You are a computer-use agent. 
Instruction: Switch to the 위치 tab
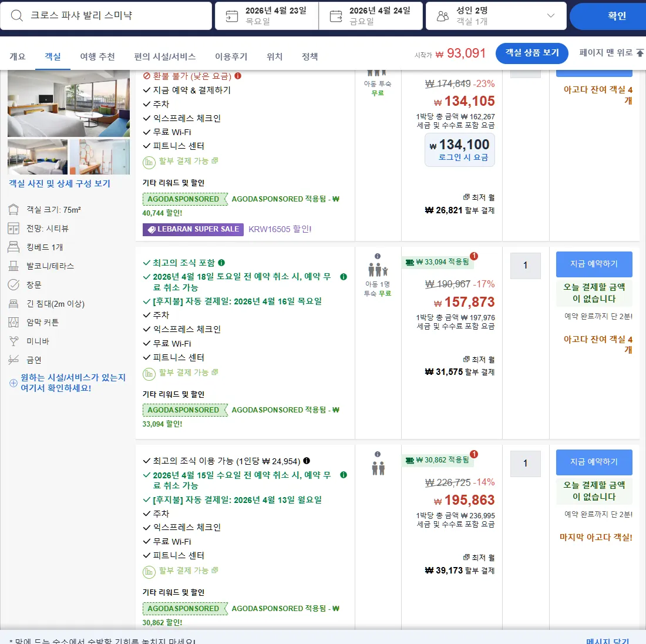275,56
